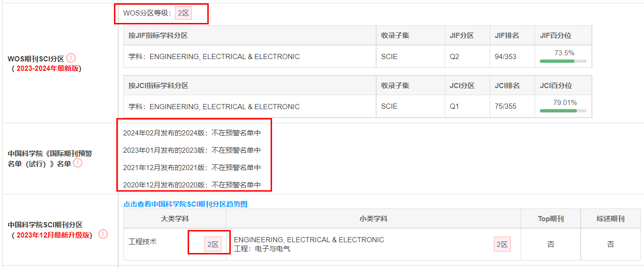Click the JIF百分位 73.5% progress bar

coord(563,61)
